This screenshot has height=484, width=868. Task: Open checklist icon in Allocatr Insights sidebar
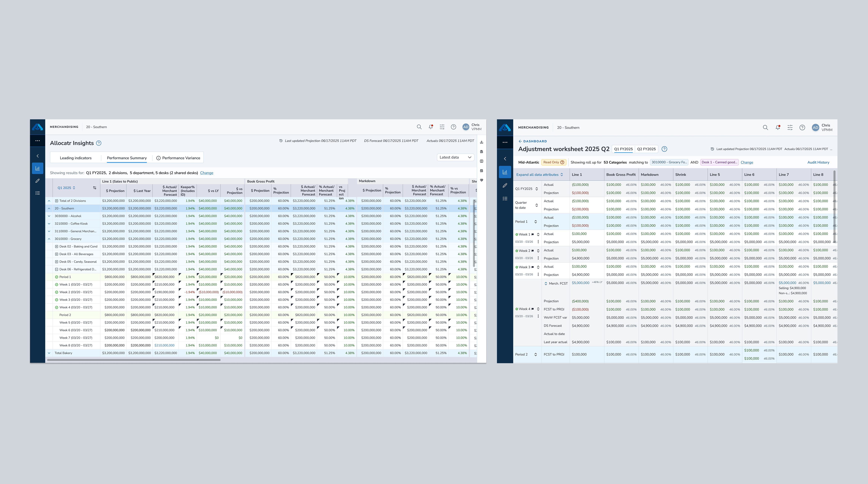click(37, 193)
